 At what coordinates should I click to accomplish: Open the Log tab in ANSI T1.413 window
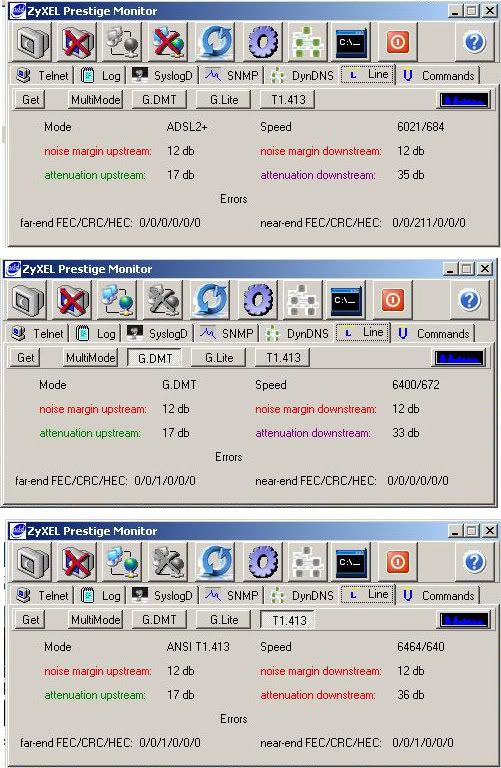point(100,596)
